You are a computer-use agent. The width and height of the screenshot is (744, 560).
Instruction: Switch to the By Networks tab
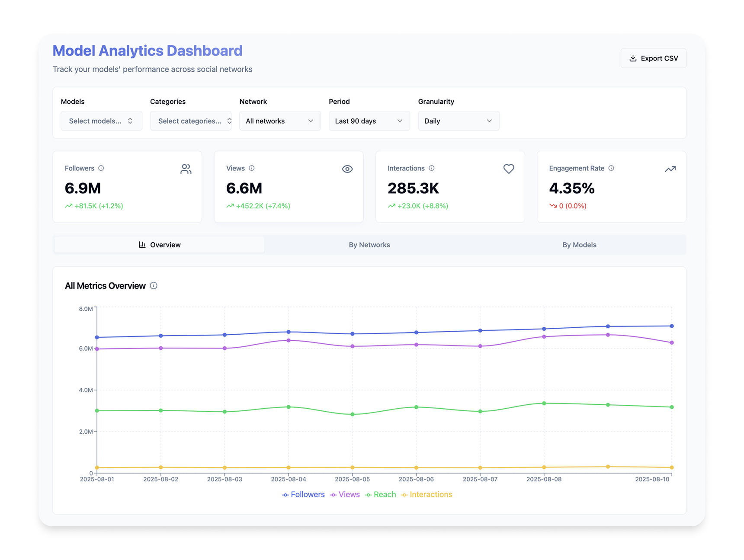point(369,245)
